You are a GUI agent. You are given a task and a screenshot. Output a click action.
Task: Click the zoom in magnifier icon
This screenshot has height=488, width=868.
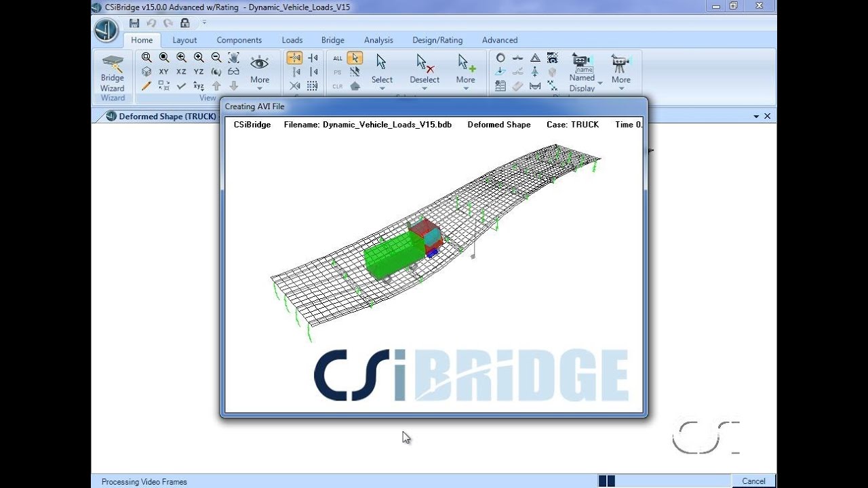[x=199, y=58]
